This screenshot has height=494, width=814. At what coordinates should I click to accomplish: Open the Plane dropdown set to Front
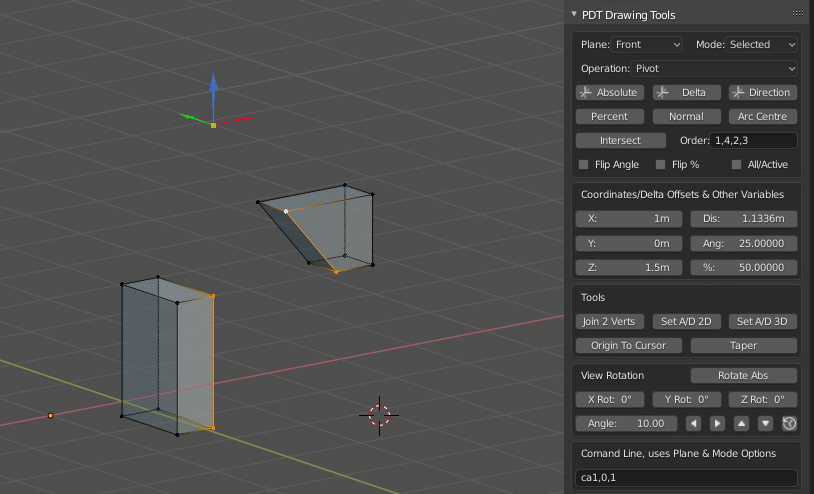point(647,44)
